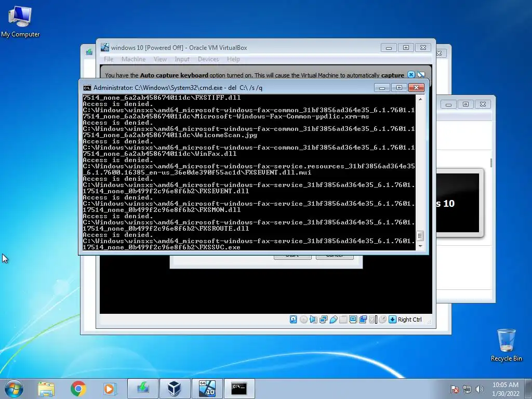Viewport: 532px width, 399px height.
Task: Select the Recycle Bin desktop icon
Action: pyautogui.click(x=506, y=345)
